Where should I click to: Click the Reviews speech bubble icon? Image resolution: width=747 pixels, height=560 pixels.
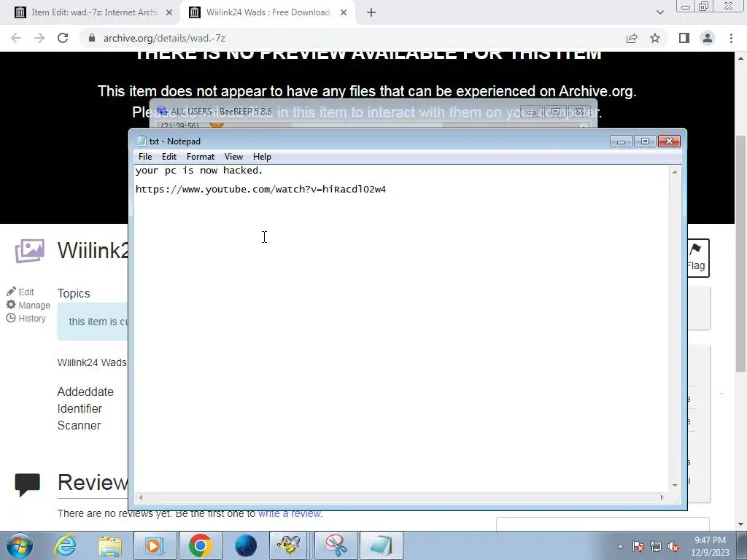(27, 485)
